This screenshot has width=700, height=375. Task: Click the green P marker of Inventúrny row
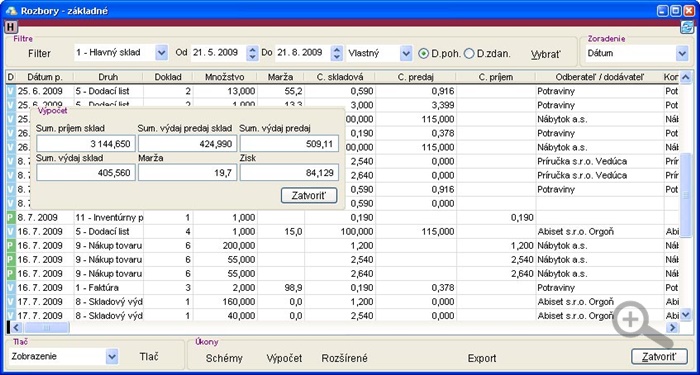coord(11,218)
